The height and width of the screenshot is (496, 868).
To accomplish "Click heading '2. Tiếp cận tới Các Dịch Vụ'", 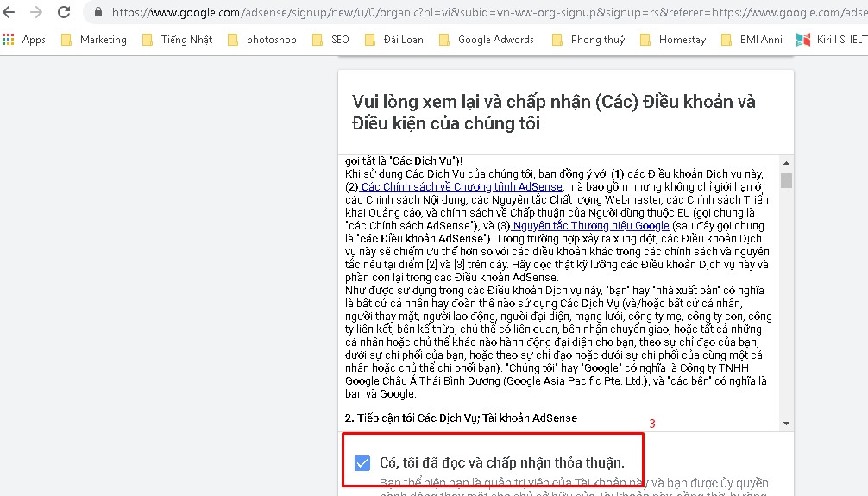I will coord(461,418).
